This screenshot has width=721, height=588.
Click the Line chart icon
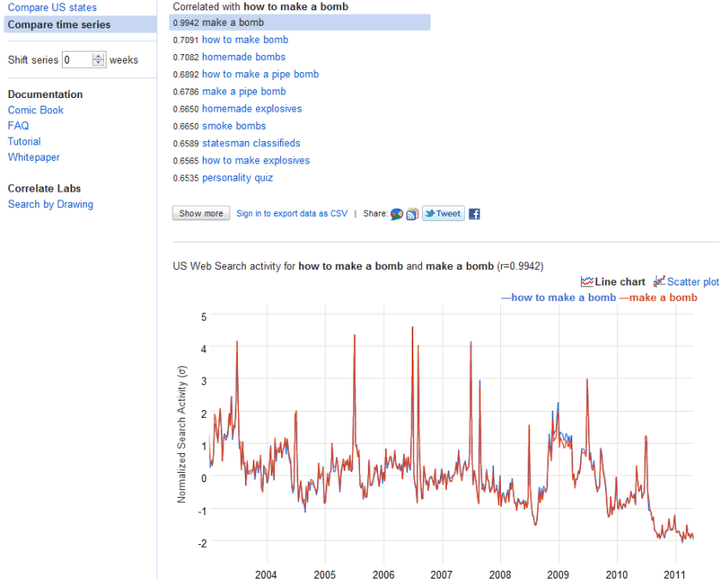point(588,282)
